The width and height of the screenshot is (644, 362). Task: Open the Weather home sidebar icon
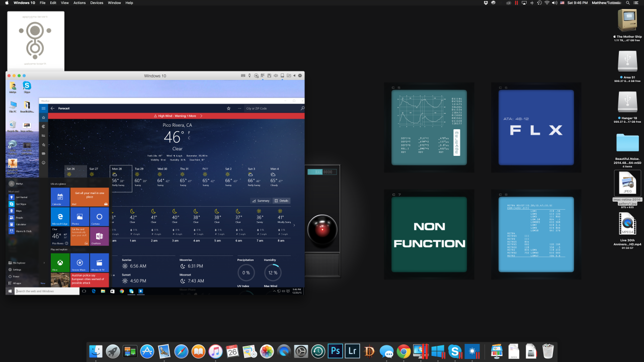click(44, 117)
